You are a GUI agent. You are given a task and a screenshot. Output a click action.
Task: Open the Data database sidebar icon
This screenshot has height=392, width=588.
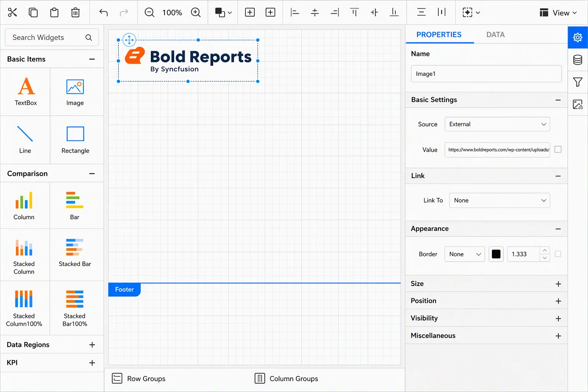coord(578,60)
